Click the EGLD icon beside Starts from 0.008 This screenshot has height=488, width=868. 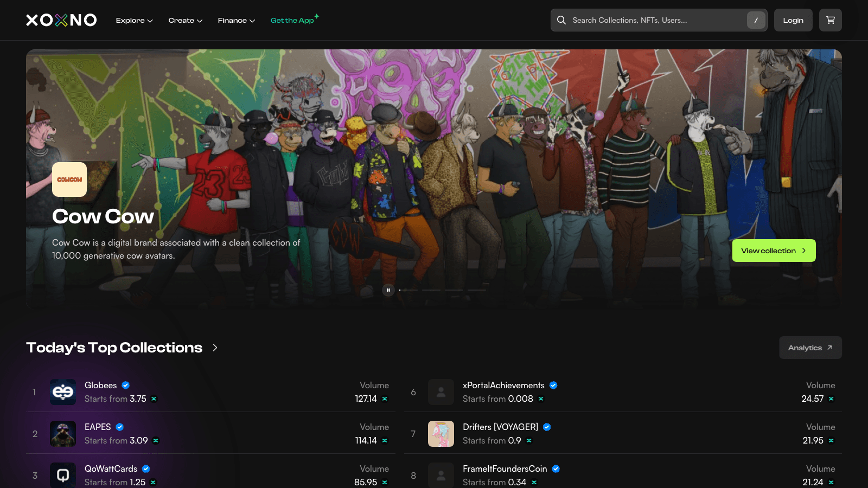(x=541, y=399)
